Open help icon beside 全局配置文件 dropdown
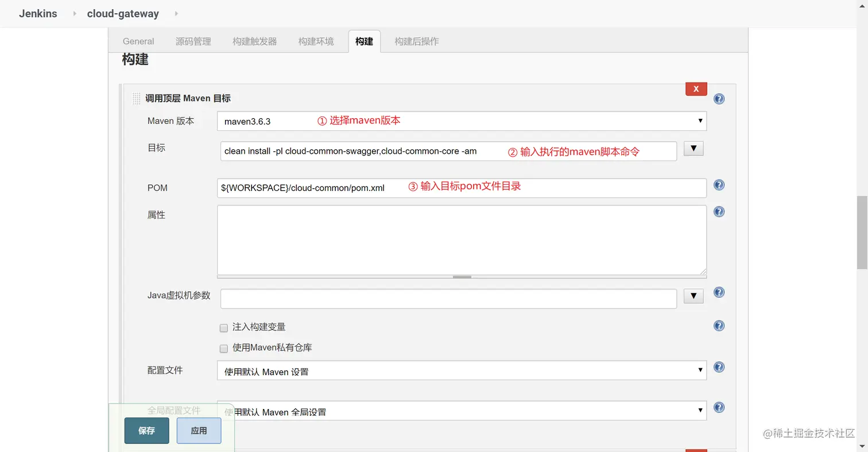 click(719, 407)
